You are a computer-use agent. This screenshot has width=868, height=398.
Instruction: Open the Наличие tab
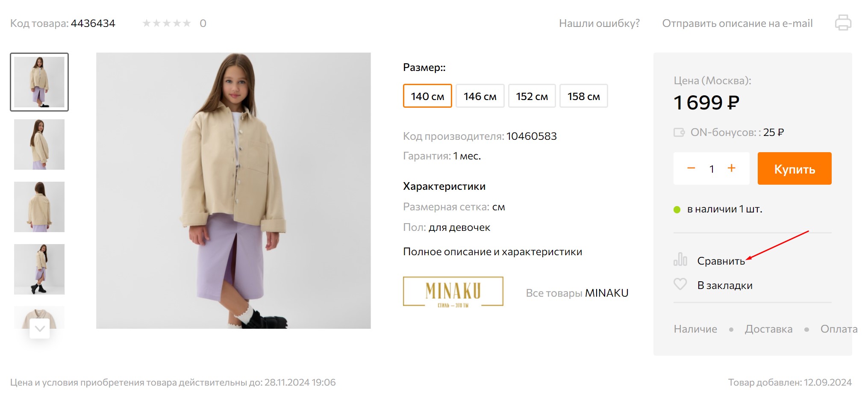pos(695,329)
